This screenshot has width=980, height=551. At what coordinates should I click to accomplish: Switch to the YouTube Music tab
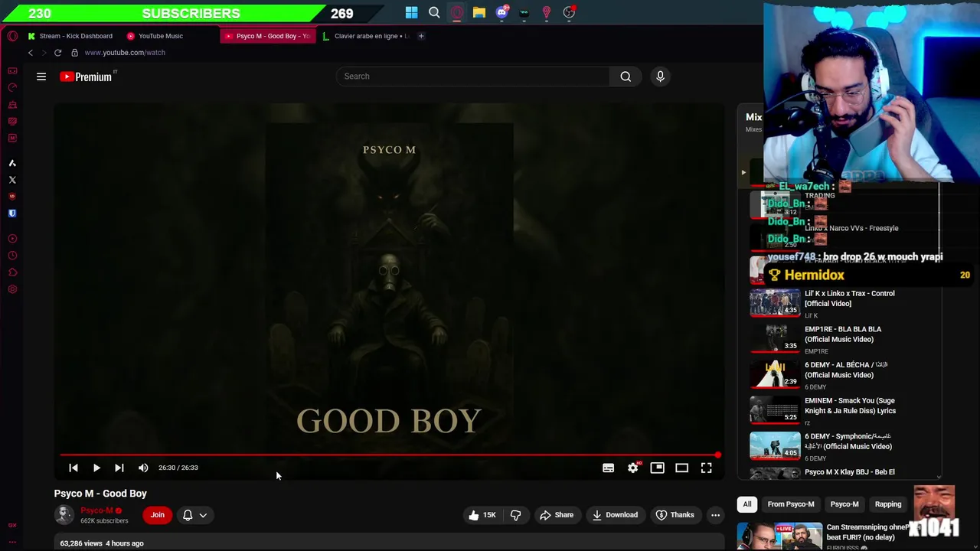[155, 36]
